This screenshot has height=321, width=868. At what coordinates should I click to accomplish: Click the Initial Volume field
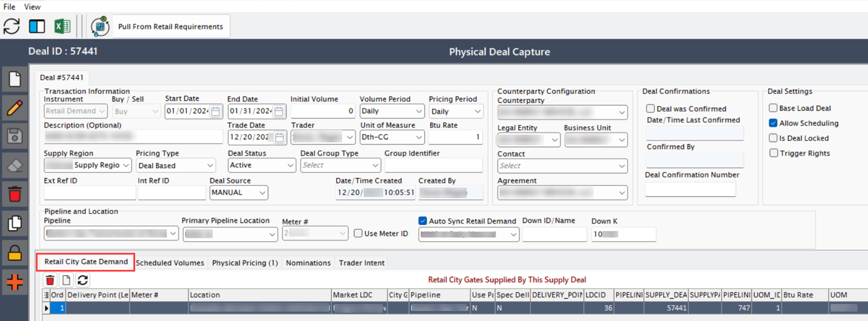point(323,111)
